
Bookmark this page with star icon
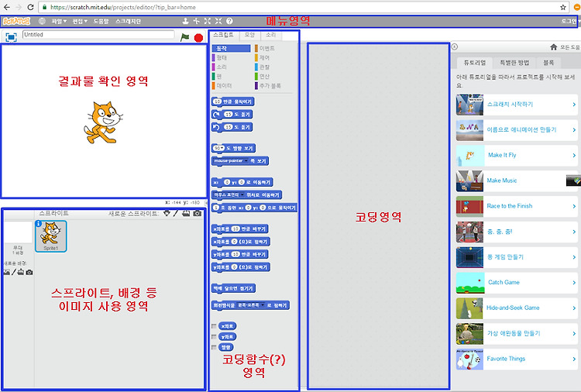[563, 7]
